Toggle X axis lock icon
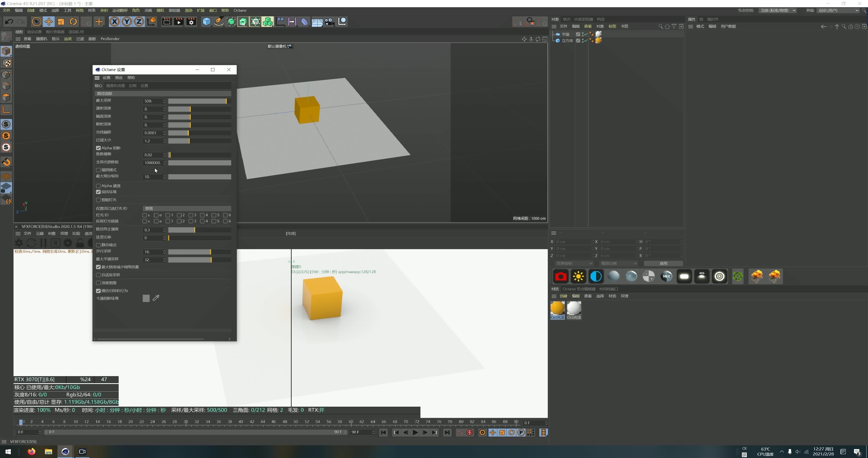 click(115, 22)
